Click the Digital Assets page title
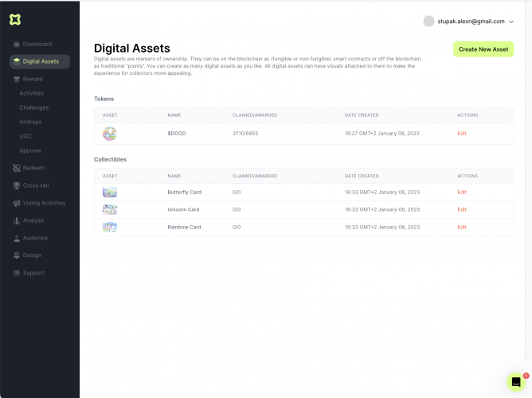 pyautogui.click(x=132, y=48)
